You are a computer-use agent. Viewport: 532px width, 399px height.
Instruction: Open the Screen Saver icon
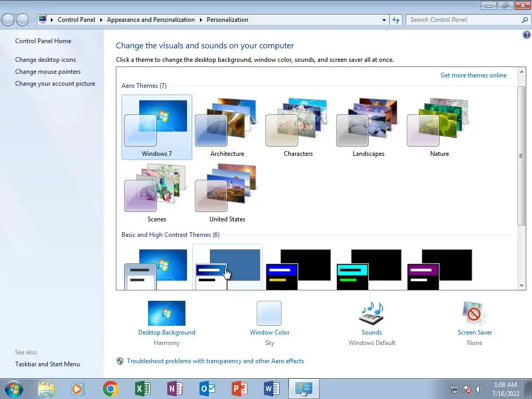point(474,313)
